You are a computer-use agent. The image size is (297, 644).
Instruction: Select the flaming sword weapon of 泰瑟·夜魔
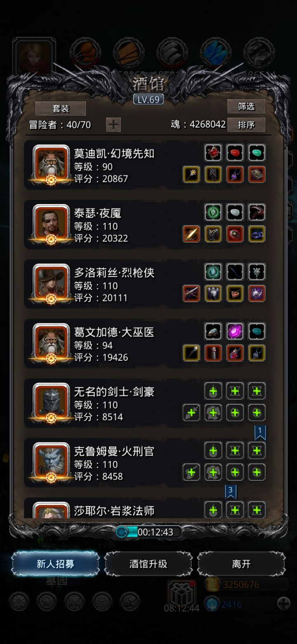[x=191, y=234]
